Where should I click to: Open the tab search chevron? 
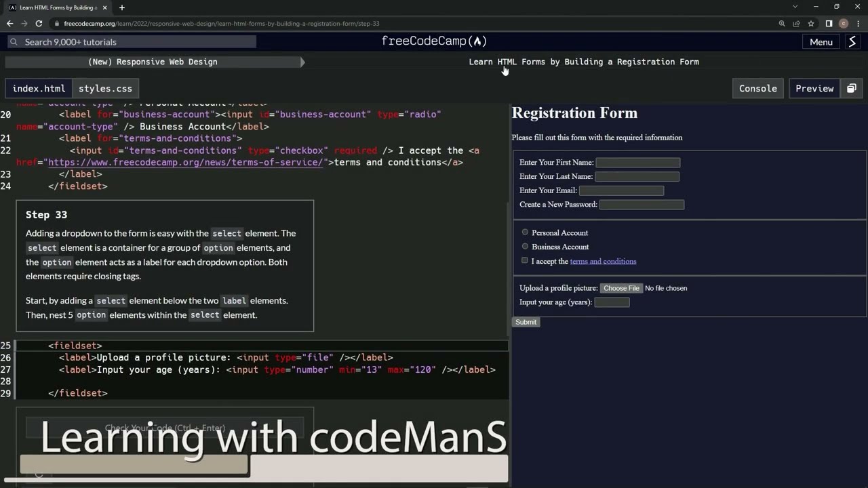(x=795, y=7)
